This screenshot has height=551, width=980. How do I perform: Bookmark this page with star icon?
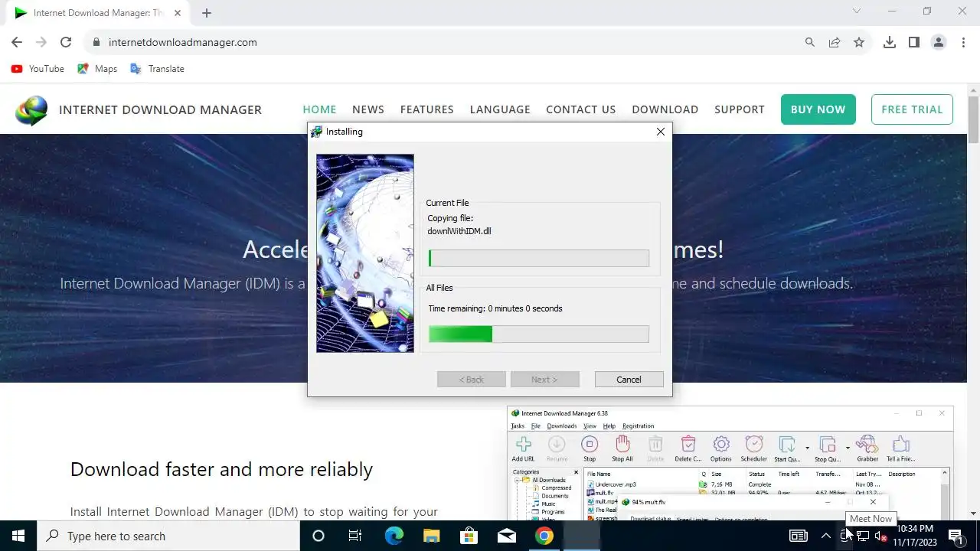(x=859, y=42)
